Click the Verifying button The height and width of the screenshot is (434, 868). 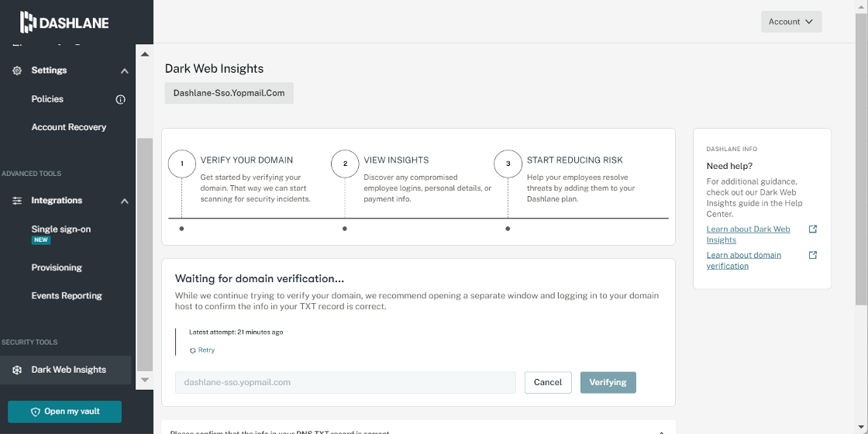(x=608, y=383)
